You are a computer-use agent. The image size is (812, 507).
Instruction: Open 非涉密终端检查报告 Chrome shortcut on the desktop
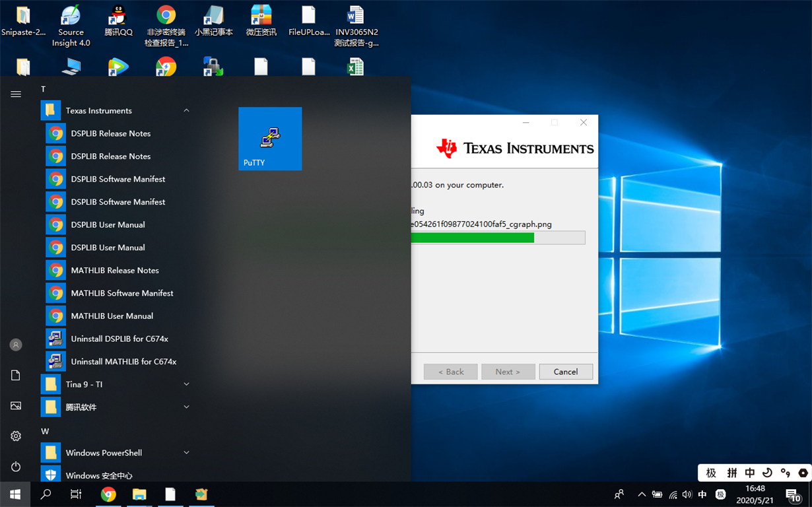click(166, 26)
